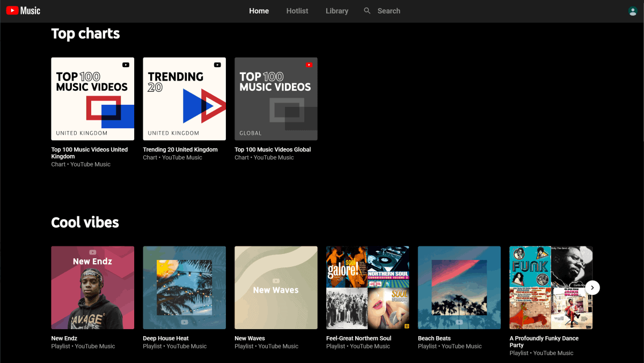Click the 'Top 100 Music Videos United Kingdom' title
This screenshot has width=644, height=363.
point(90,153)
